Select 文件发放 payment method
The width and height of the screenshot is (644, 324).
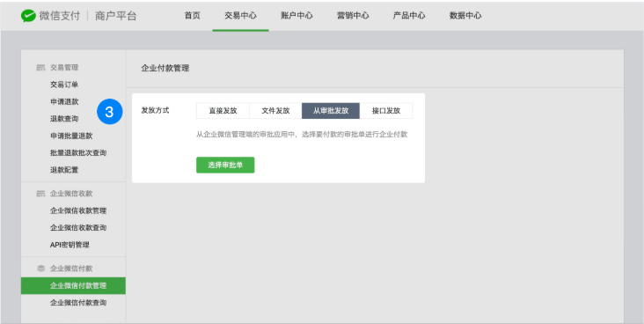pos(275,111)
